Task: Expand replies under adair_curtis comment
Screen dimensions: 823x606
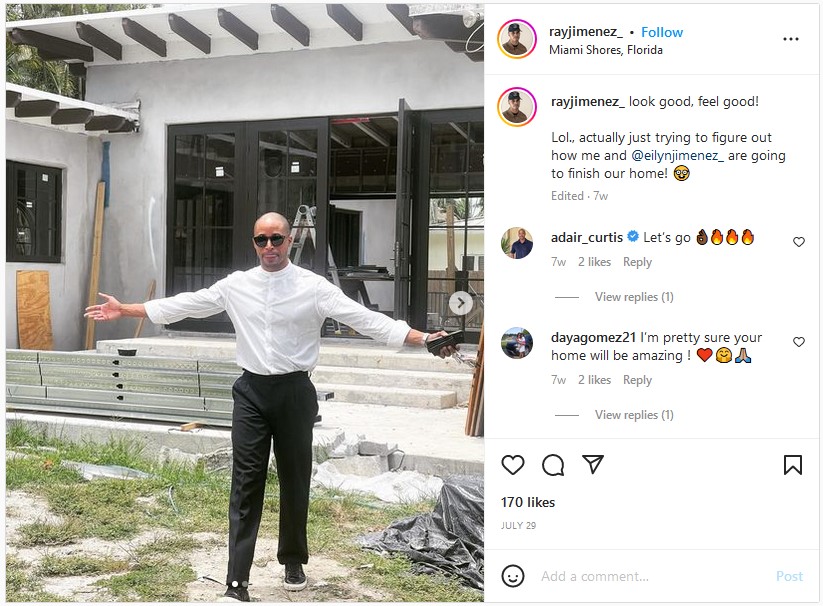Action: point(634,297)
